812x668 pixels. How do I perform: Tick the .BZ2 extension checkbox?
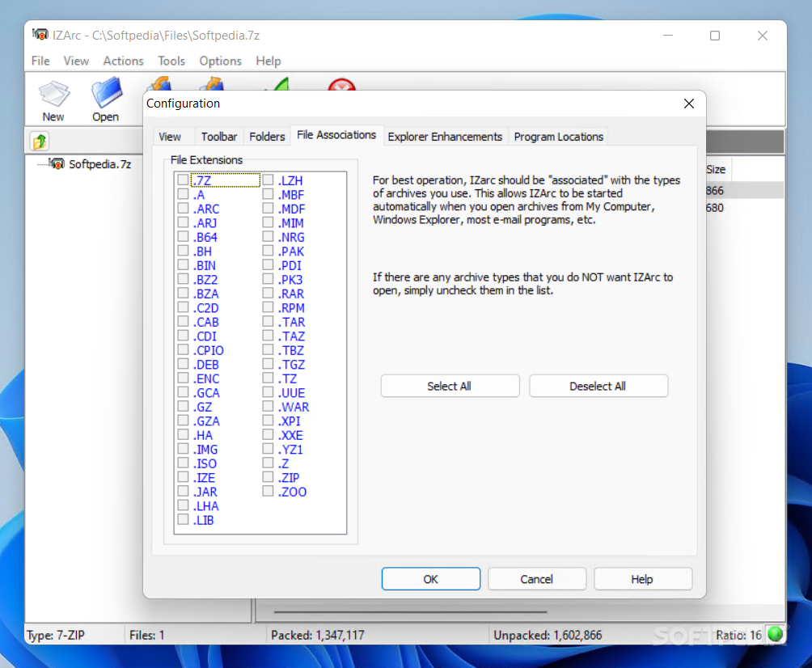pyautogui.click(x=183, y=279)
